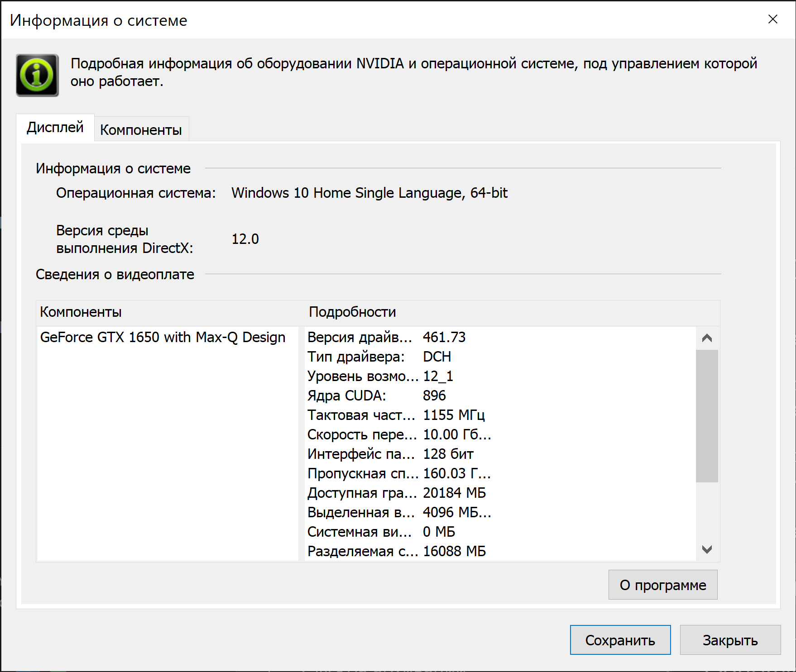This screenshot has height=672, width=796.
Task: Click the details list scrollbar thumb
Action: tap(707, 416)
